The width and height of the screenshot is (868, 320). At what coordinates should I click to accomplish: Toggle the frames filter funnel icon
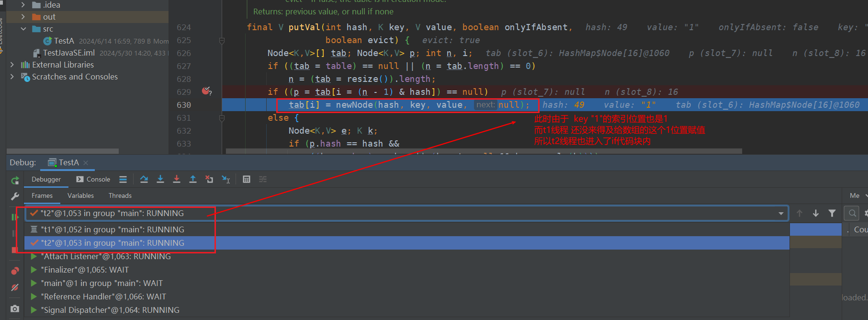832,213
